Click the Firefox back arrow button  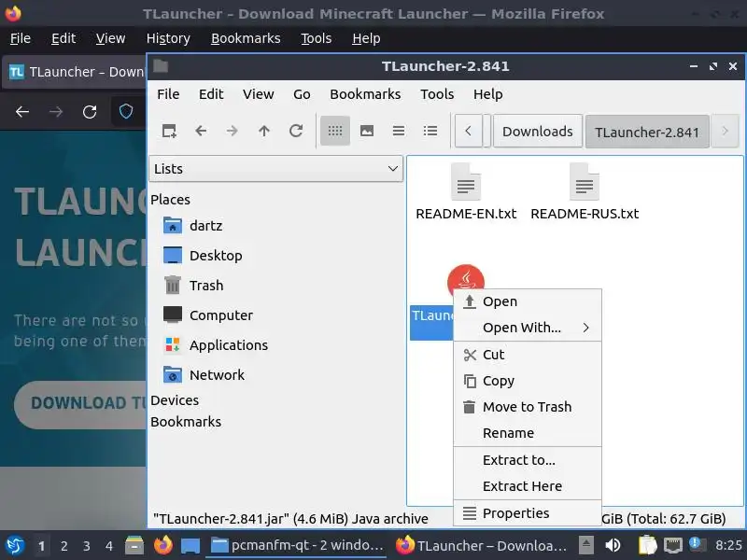point(22,112)
